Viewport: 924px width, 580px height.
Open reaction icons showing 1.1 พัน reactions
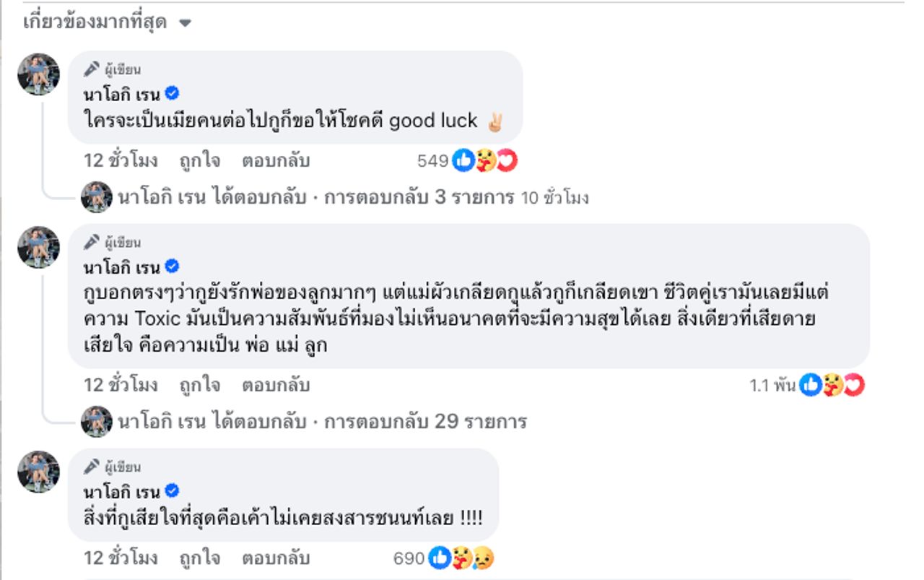pos(832,386)
